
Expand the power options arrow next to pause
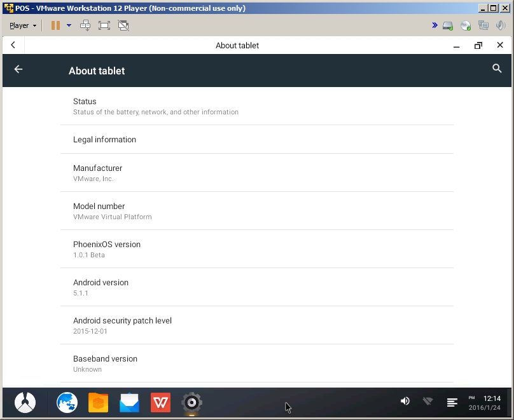69,25
